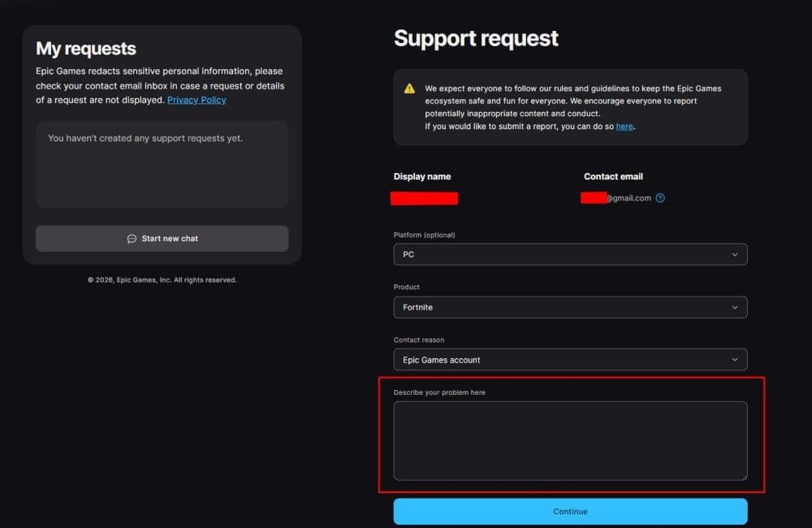812x528 pixels.
Task: Click the 'My requests' panel heading
Action: [x=84, y=49]
